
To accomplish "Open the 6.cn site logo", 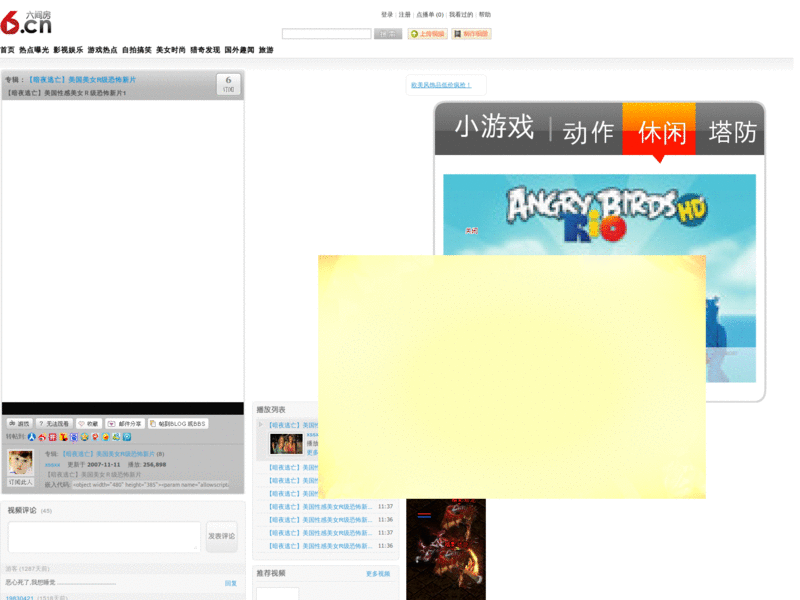I will [x=26, y=22].
